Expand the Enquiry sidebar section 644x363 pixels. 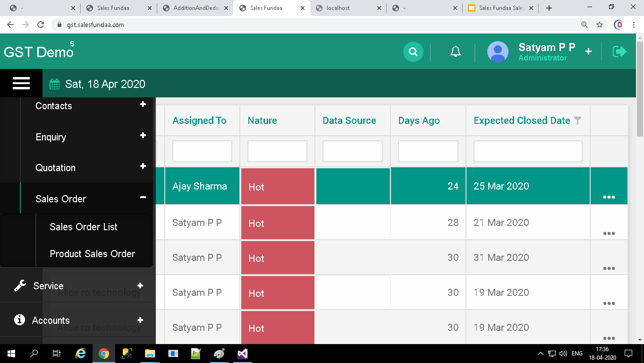point(143,136)
